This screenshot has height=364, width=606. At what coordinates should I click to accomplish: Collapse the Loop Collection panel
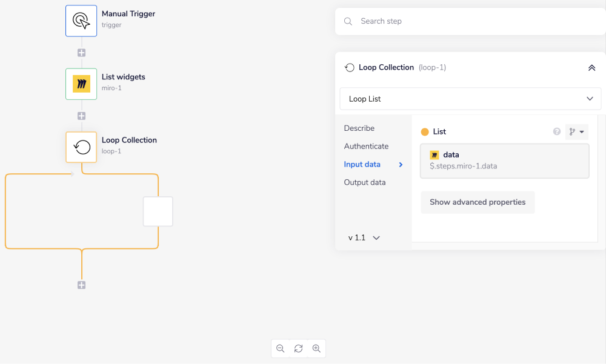(x=591, y=68)
